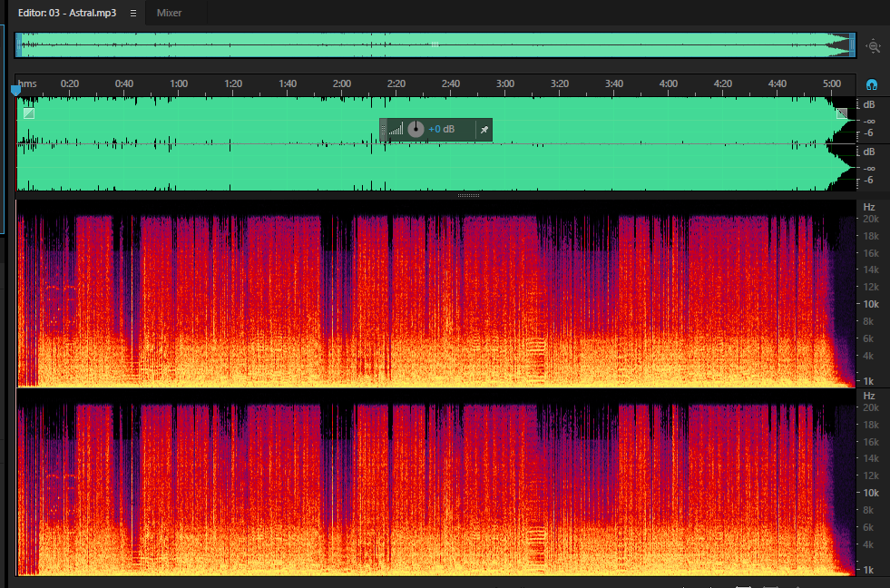
Task: Click the right edge handle of the overview navigator
Action: pos(852,44)
